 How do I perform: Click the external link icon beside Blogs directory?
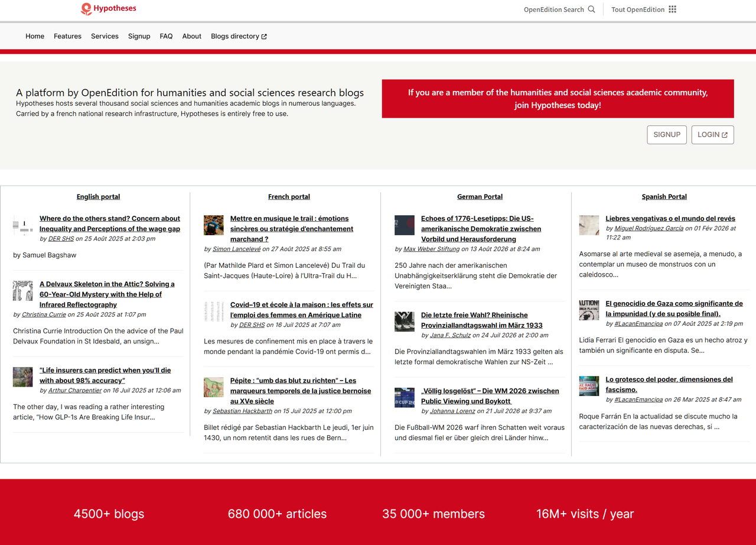[x=264, y=37]
